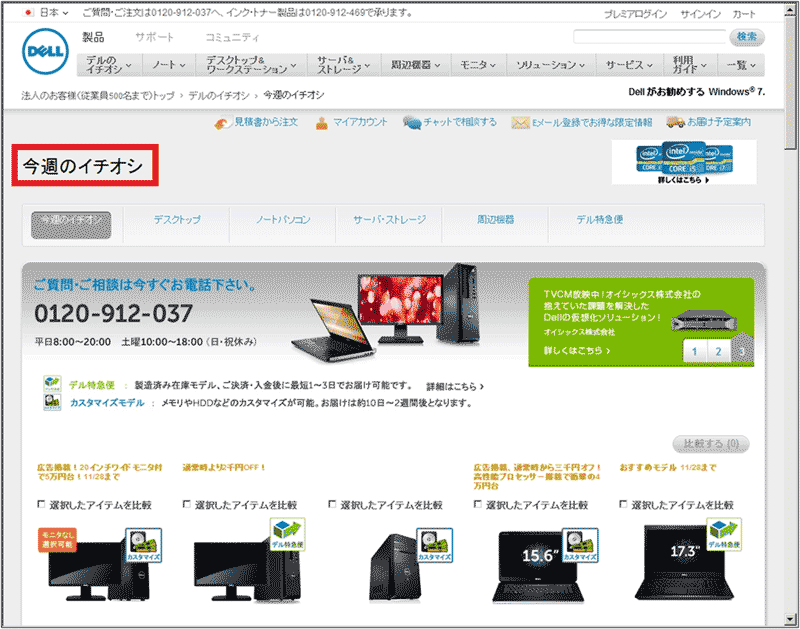800x629 pixels.
Task: Click the email registration envelope icon
Action: 520,123
